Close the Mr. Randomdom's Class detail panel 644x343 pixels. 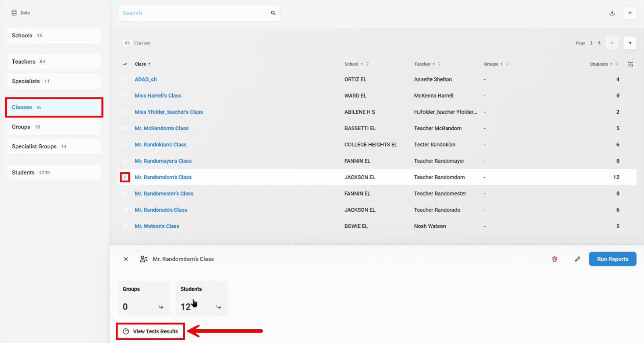[x=126, y=259]
